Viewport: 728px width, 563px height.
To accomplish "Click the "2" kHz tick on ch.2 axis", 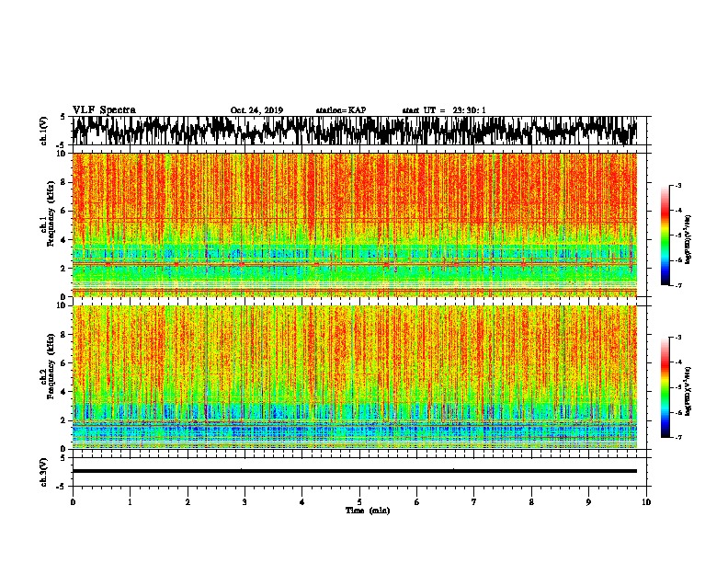I will coord(64,420).
